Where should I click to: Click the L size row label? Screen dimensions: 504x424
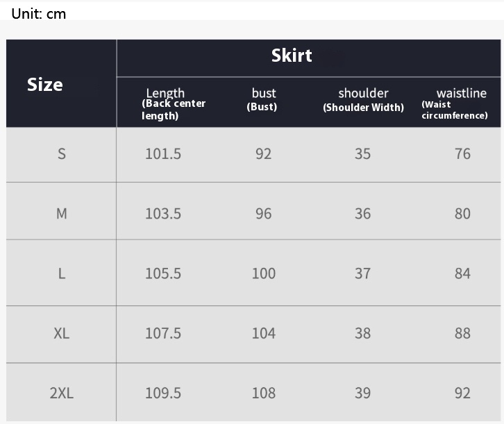click(62, 273)
